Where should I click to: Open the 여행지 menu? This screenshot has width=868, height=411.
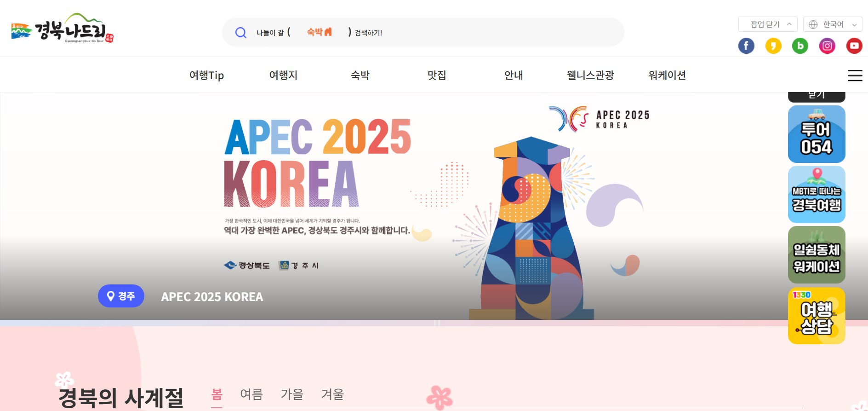coord(283,75)
